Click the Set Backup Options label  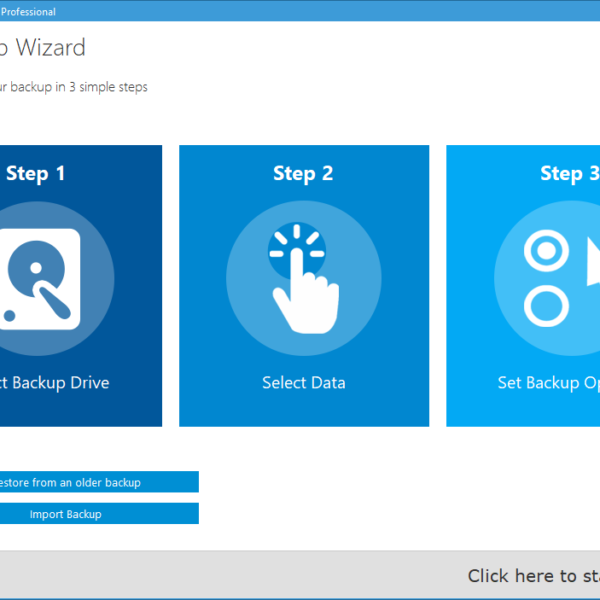point(549,383)
